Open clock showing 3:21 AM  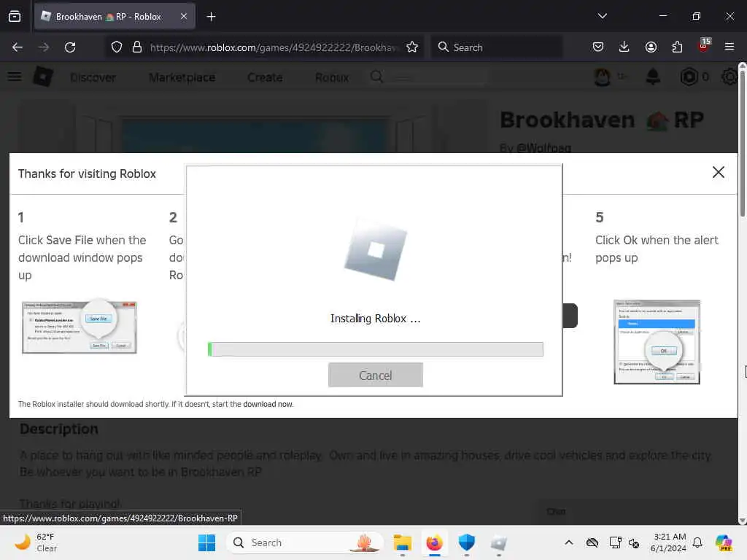(x=668, y=542)
